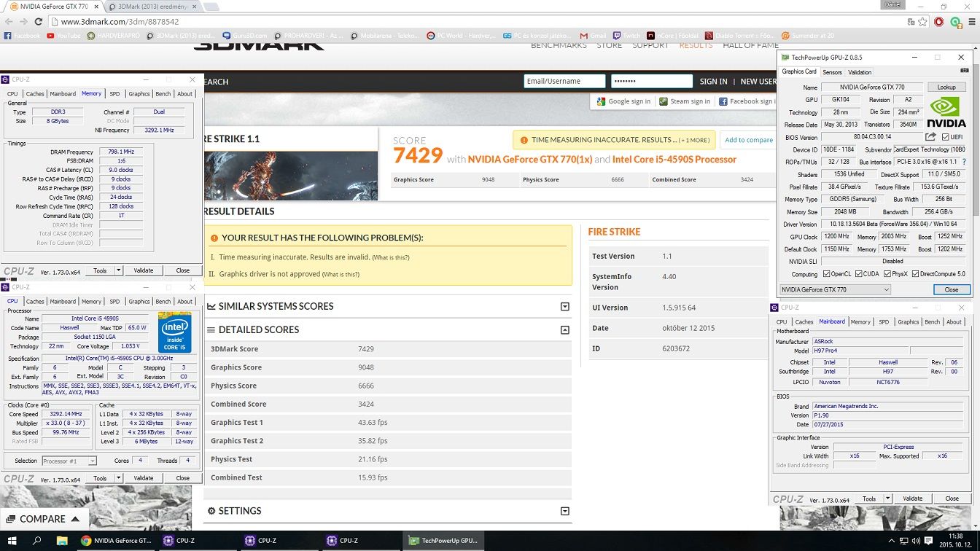
Task: Click the Intel Core i5 logo in CPU-Z
Action: [x=174, y=332]
